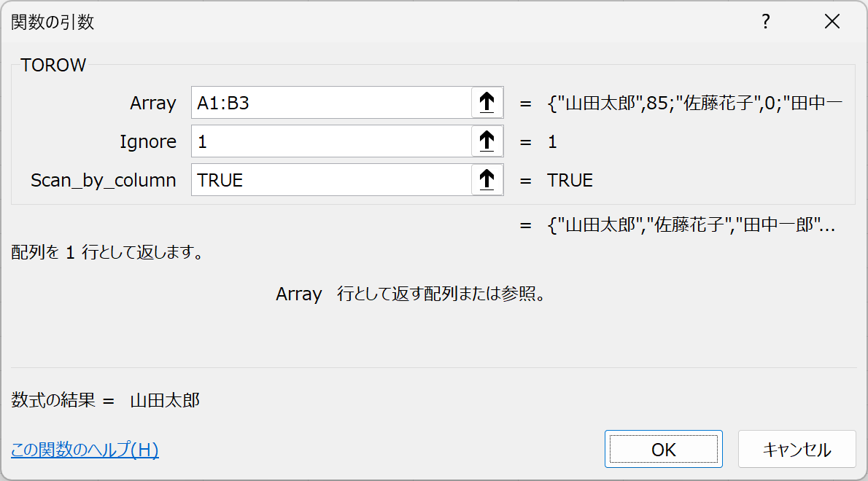Screen dimensions: 868x481
Task: Click into the Ignore input field
Action: [331, 141]
